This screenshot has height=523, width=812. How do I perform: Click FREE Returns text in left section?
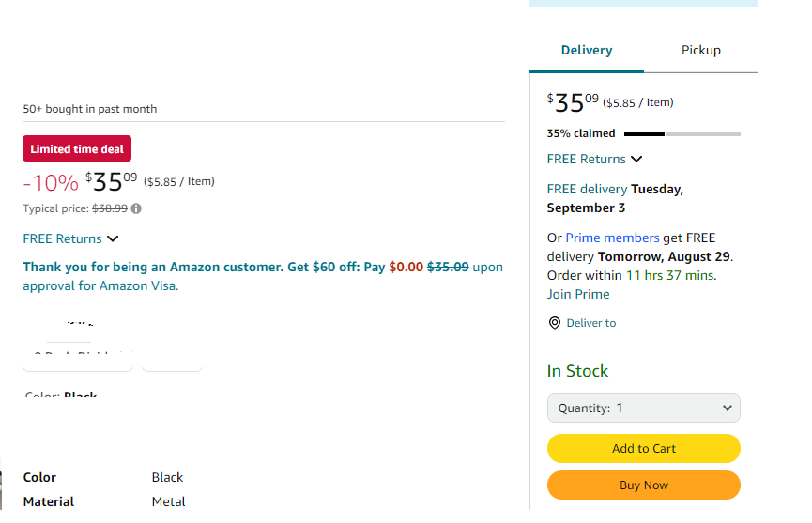pos(62,238)
